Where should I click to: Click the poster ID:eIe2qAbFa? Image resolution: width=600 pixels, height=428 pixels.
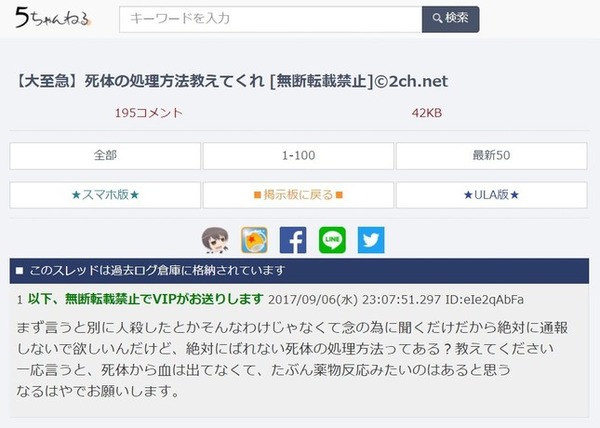pos(484,299)
